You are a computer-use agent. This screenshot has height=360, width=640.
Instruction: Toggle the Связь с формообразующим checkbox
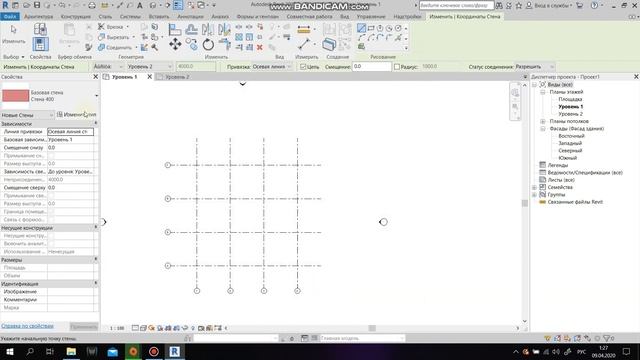pos(51,220)
